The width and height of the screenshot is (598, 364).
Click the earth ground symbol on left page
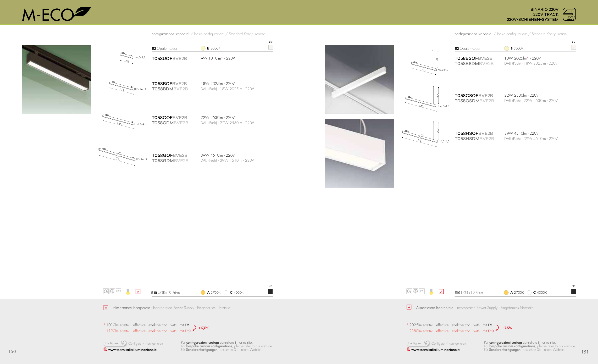[x=112, y=291]
